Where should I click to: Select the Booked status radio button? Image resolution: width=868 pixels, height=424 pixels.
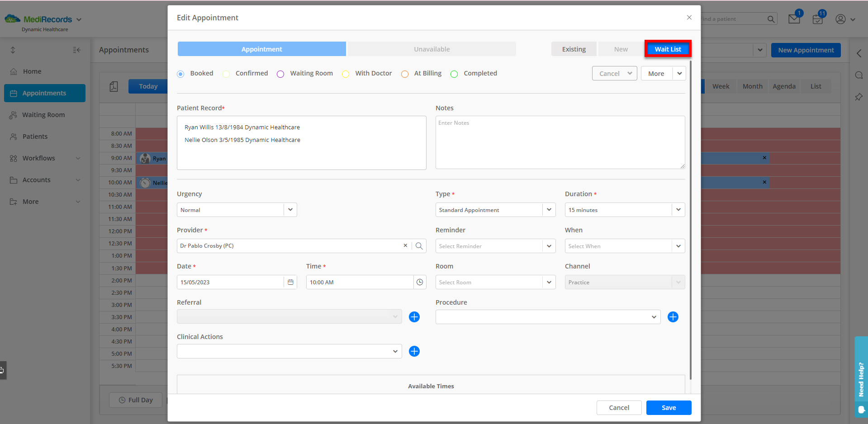181,74
